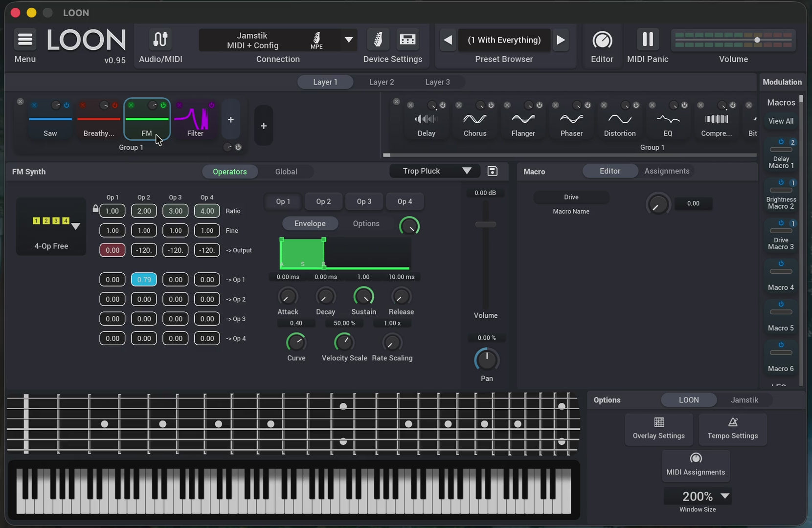Open Tempo Settings metronome icon
The height and width of the screenshot is (528, 812).
[733, 422]
